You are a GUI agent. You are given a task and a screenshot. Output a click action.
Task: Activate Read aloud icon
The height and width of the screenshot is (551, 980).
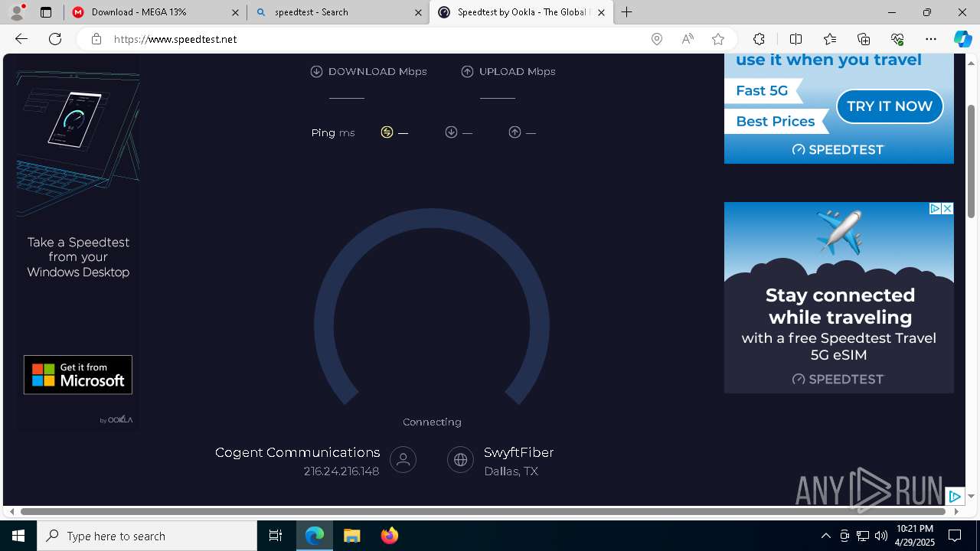click(688, 39)
